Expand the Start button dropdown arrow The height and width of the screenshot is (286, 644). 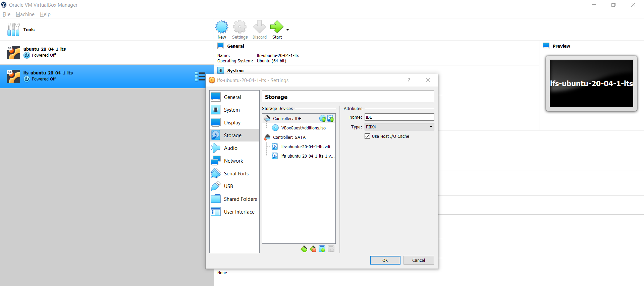point(287,30)
